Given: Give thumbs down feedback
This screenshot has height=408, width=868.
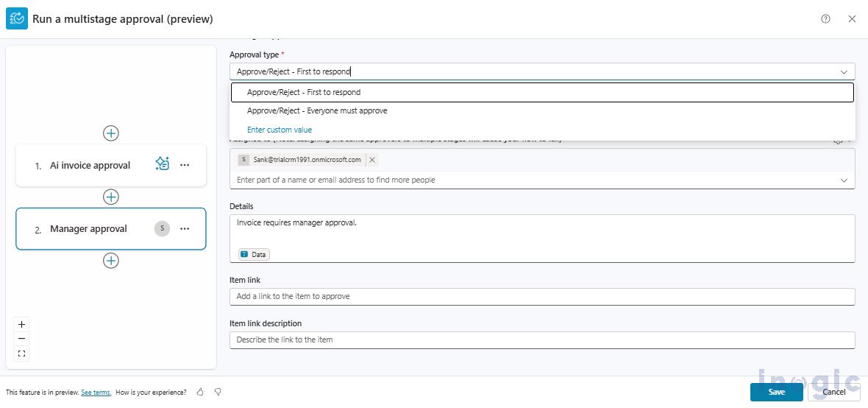Looking at the screenshot, I should click(x=218, y=392).
